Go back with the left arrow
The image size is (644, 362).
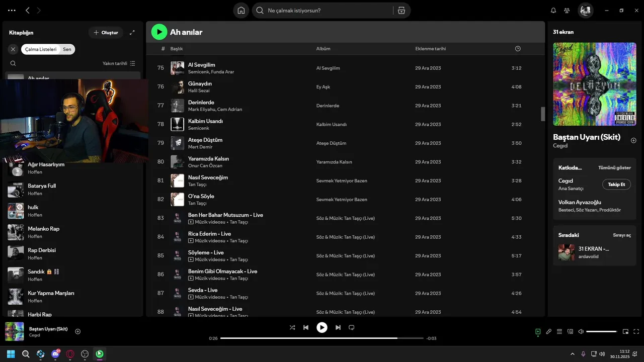(28, 10)
